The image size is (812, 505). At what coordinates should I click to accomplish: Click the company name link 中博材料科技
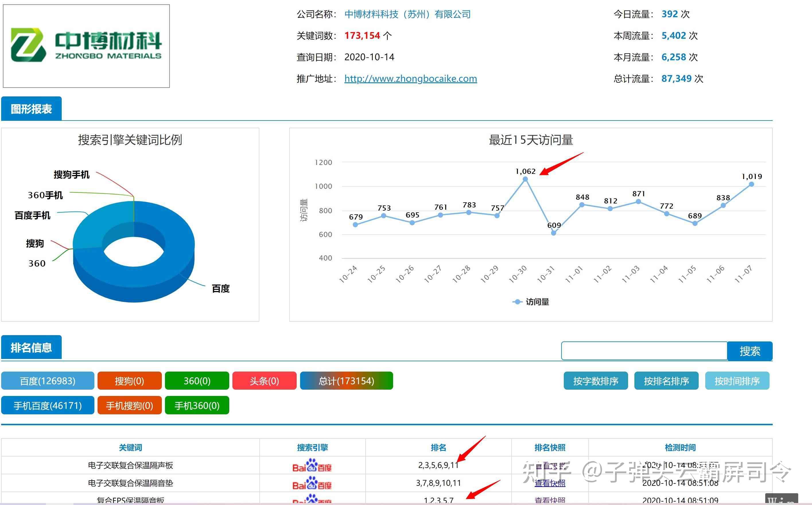(x=407, y=14)
